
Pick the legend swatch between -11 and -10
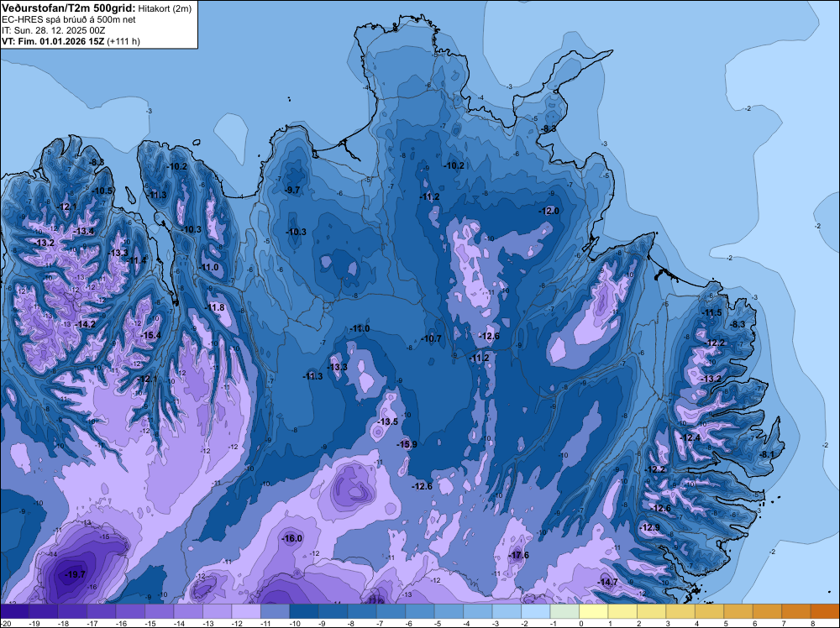[275, 611]
